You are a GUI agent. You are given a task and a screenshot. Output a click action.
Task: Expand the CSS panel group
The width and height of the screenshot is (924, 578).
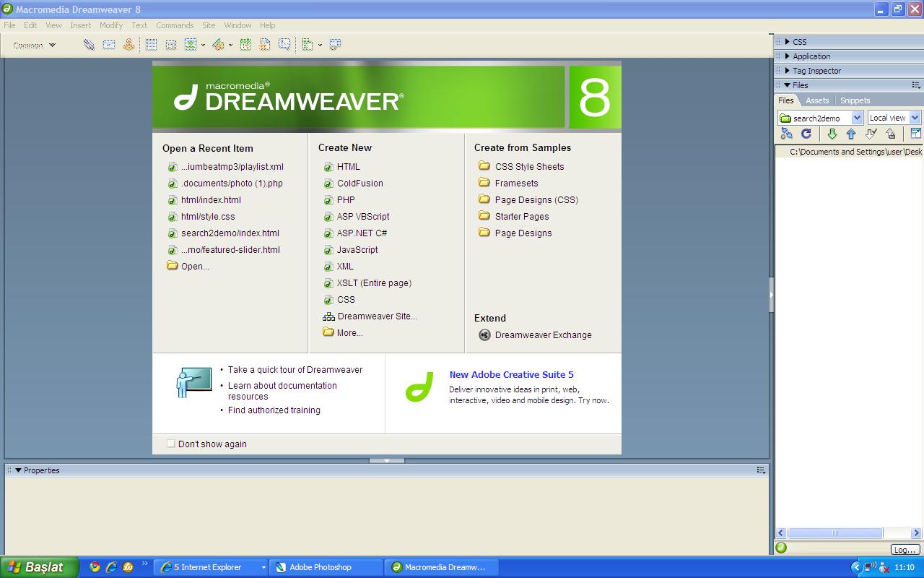[x=787, y=42]
